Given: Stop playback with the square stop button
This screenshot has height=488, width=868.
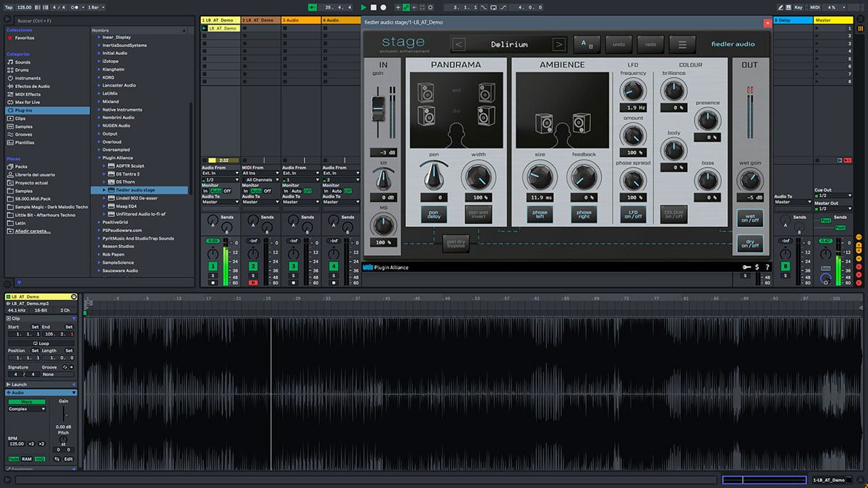Looking at the screenshot, I should point(373,7).
